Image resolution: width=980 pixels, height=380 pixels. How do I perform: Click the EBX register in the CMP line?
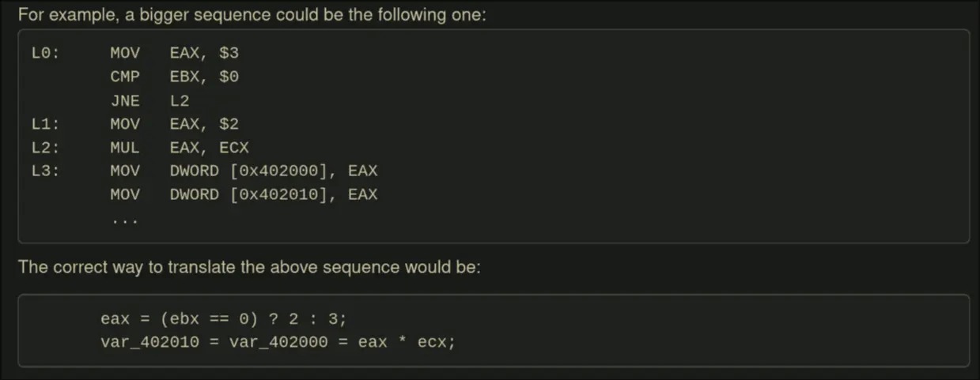[x=184, y=77]
